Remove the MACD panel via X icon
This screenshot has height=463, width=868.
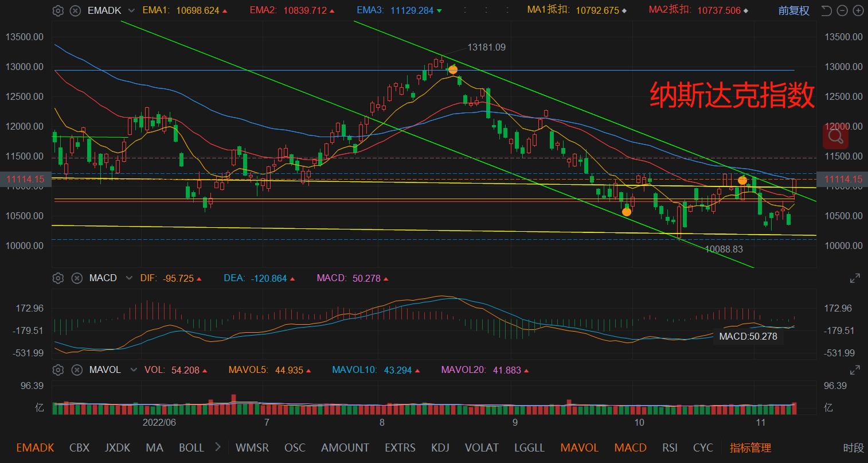click(76, 278)
